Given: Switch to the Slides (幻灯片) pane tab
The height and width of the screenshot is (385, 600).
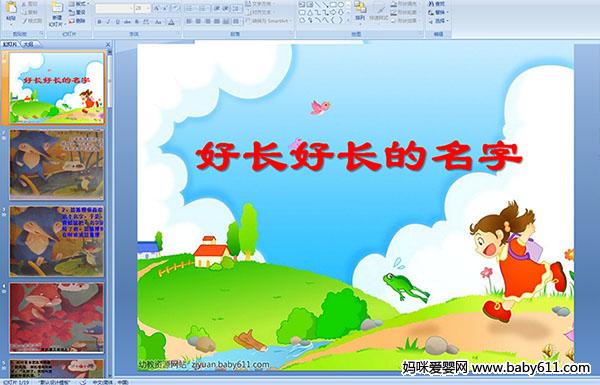Looking at the screenshot, I should click(x=10, y=44).
